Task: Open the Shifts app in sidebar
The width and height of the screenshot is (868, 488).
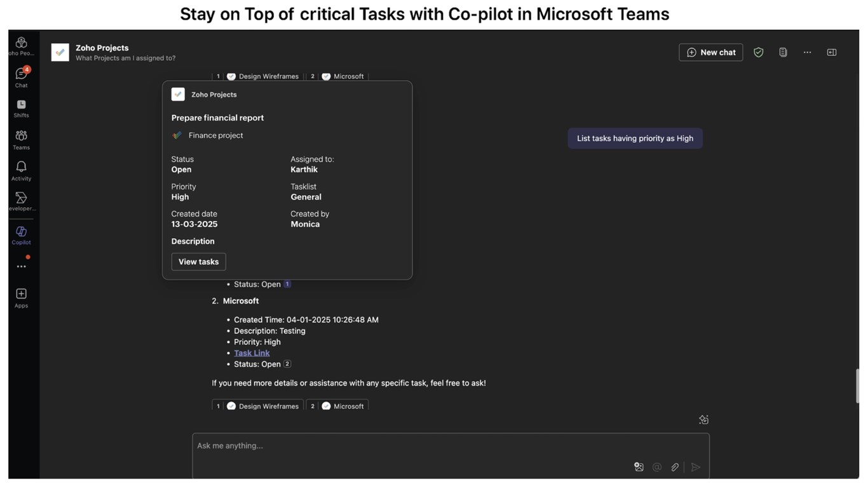Action: [x=21, y=108]
